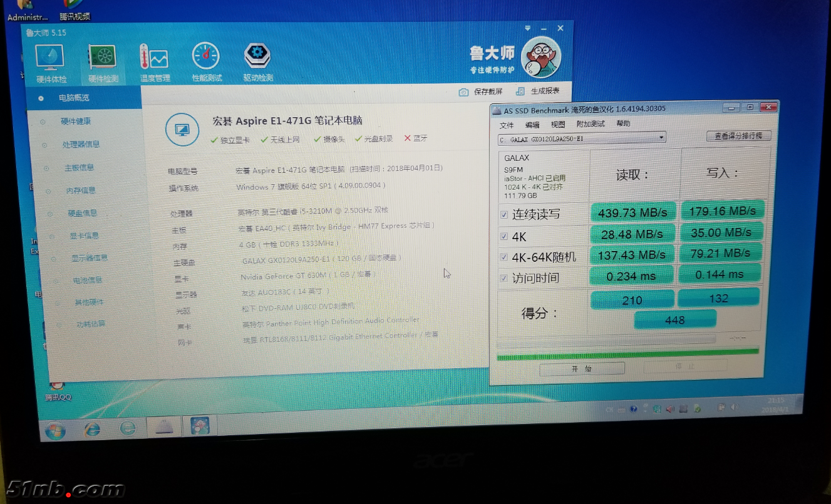Open the Lu Master title bar dropdown menu
The height and width of the screenshot is (504, 831).
tap(529, 29)
